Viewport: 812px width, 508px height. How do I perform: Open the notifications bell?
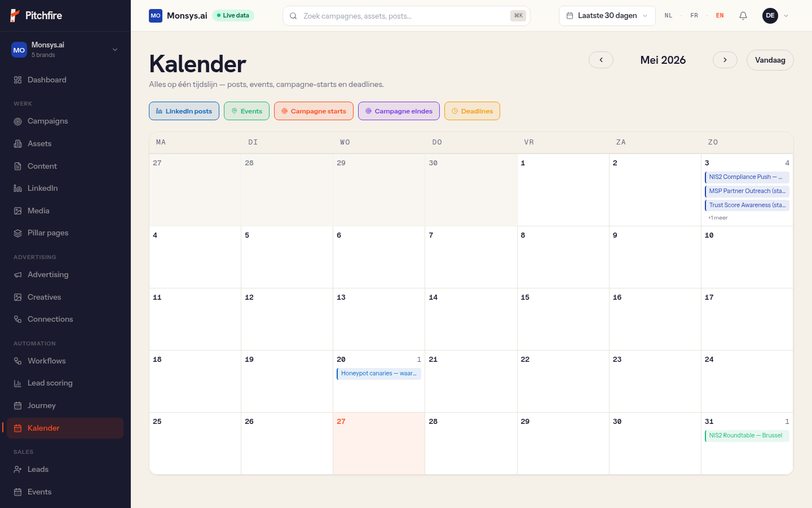(743, 16)
